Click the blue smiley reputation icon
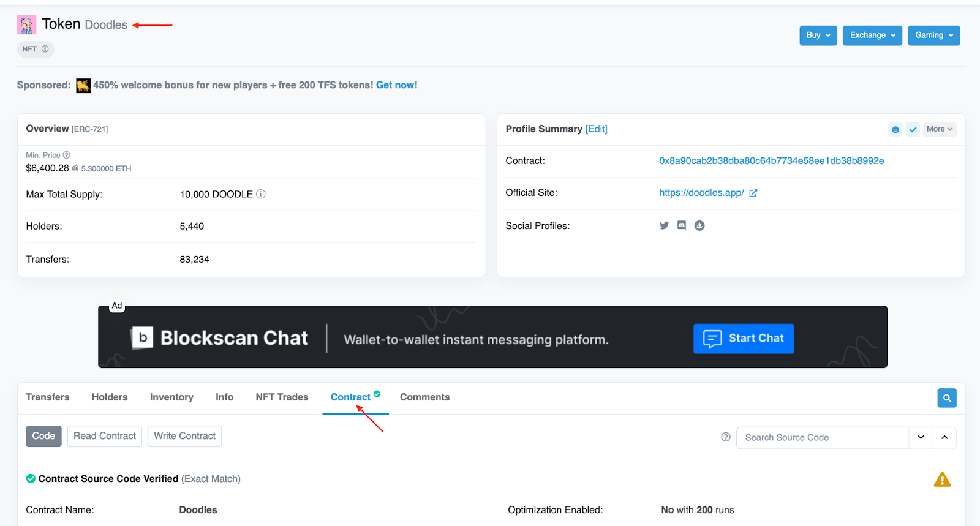This screenshot has height=526, width=980. [x=895, y=130]
